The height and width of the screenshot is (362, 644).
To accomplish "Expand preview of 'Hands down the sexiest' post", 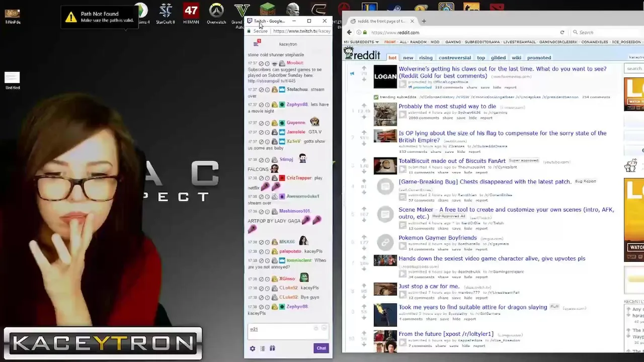I will click(403, 274).
